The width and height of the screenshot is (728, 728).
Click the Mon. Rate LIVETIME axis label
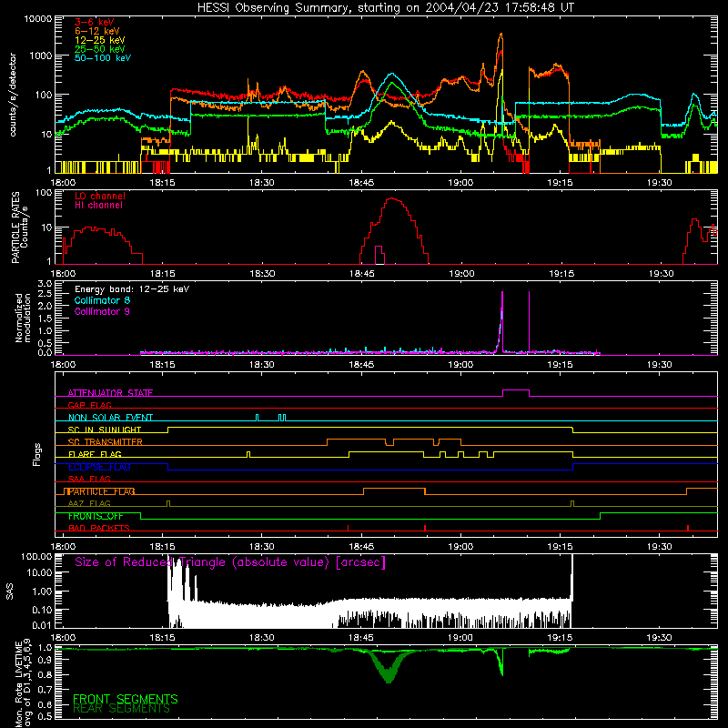(23, 682)
